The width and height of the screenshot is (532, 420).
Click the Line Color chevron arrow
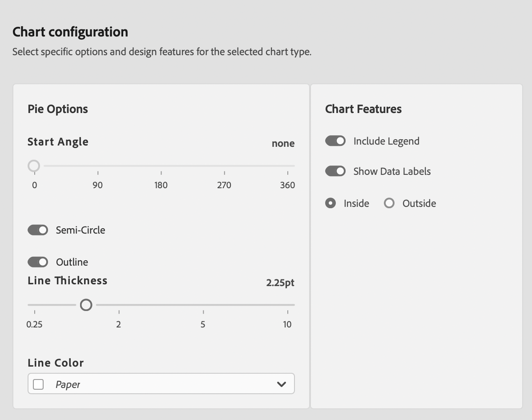tap(281, 384)
